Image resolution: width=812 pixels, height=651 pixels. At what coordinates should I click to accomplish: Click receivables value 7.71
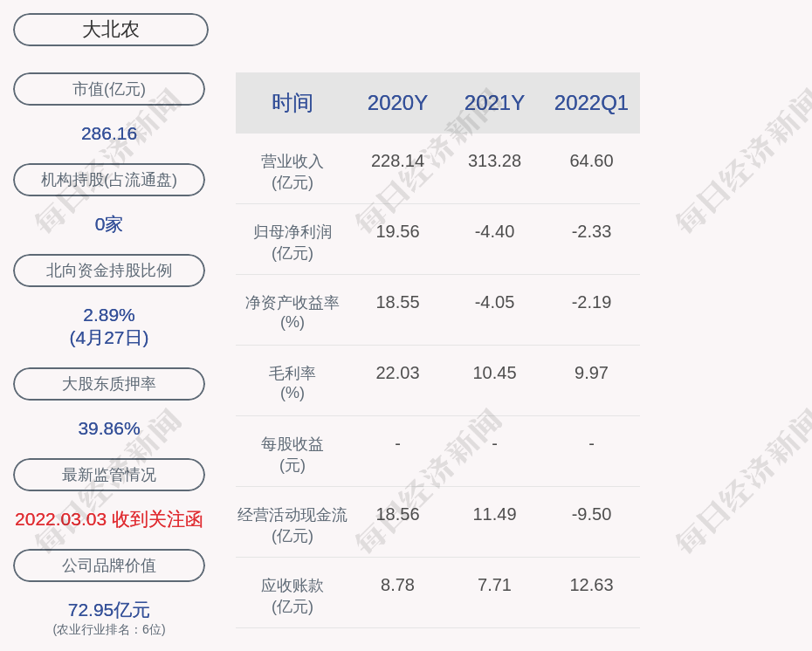pos(494,586)
